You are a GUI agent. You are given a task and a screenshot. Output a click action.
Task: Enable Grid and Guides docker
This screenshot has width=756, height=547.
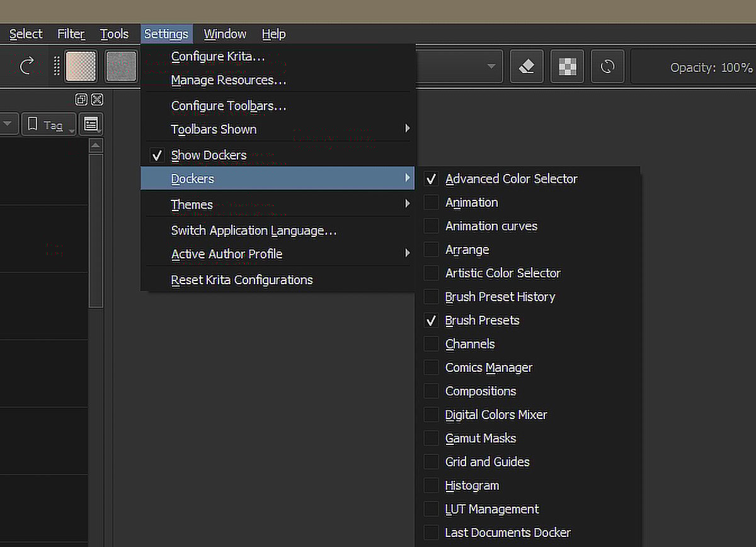[528, 462]
